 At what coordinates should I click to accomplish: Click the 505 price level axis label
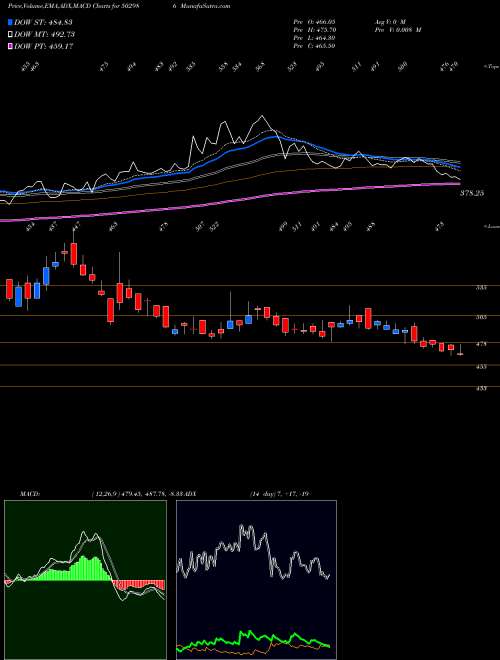tap(481, 317)
